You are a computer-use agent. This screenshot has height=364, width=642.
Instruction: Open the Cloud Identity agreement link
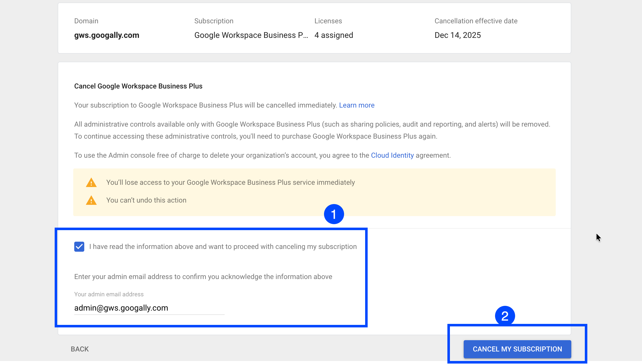tap(392, 155)
